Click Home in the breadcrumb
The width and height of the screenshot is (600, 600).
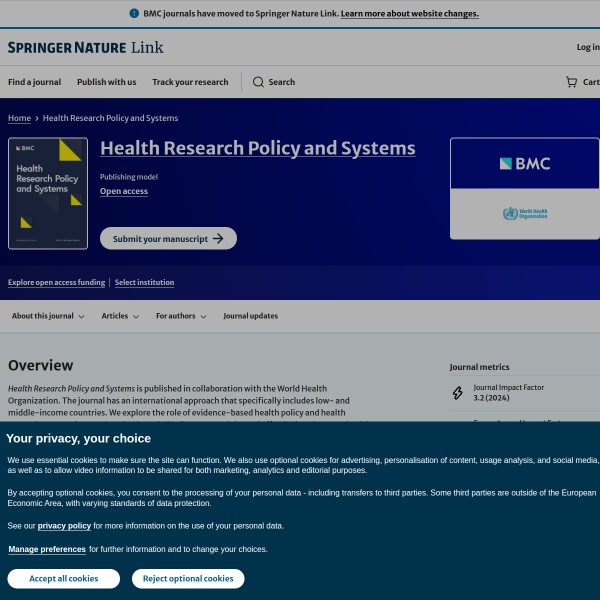point(19,118)
